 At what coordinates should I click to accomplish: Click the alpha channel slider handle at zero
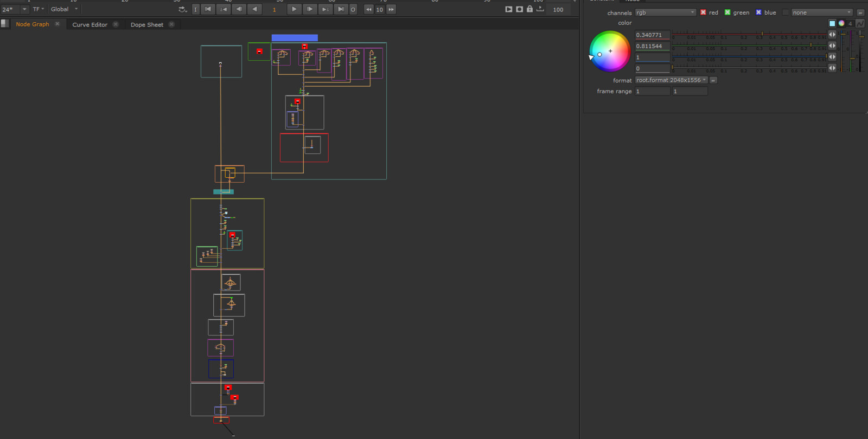(673, 68)
